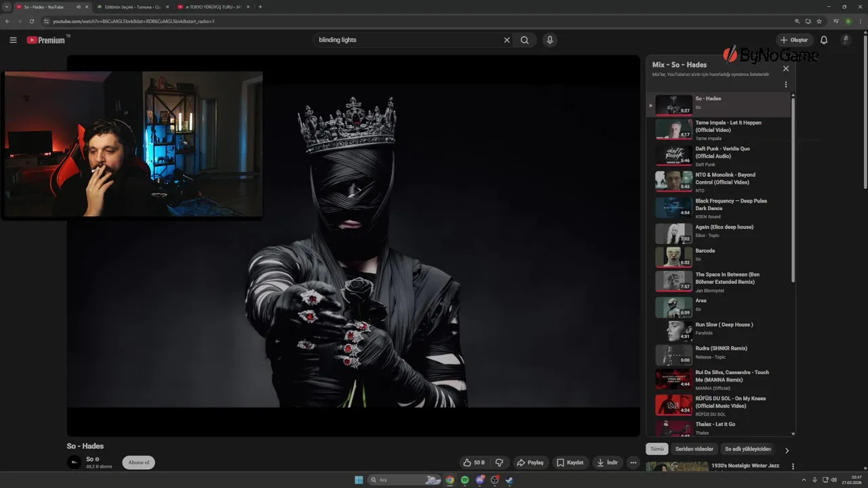Open Chrome three-dot menu
This screenshot has width=868, height=488.
(860, 21)
